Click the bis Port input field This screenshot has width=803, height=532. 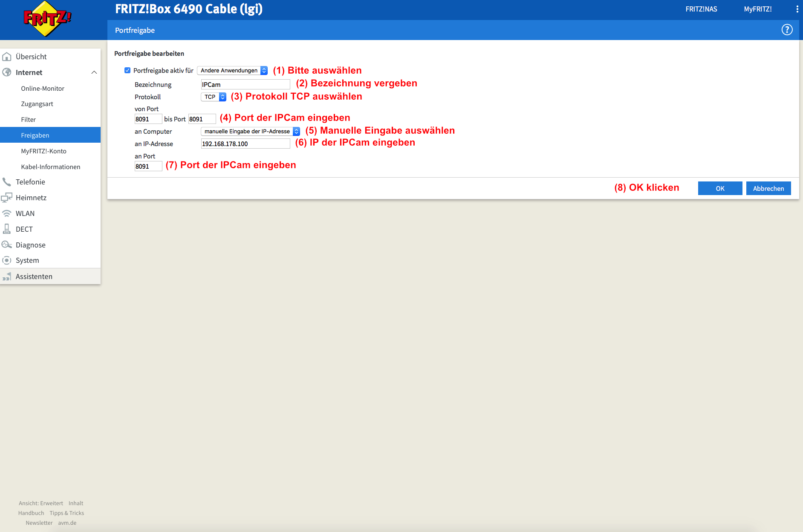coord(202,119)
